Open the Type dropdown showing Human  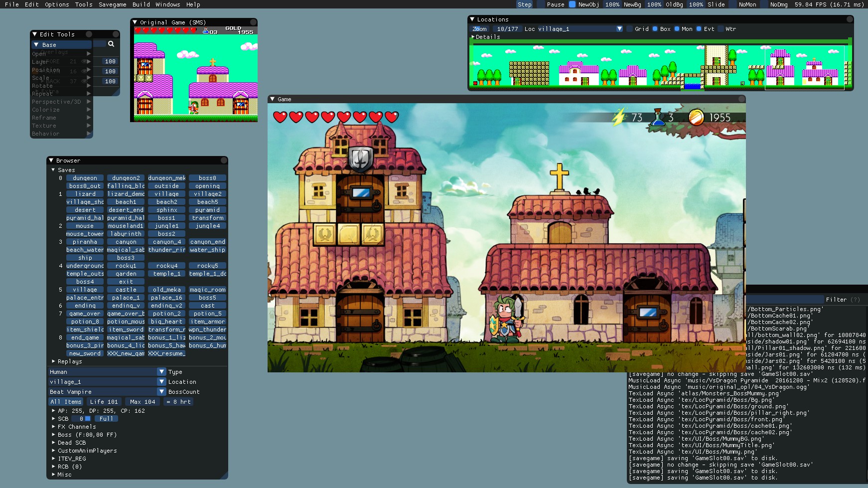tap(161, 372)
